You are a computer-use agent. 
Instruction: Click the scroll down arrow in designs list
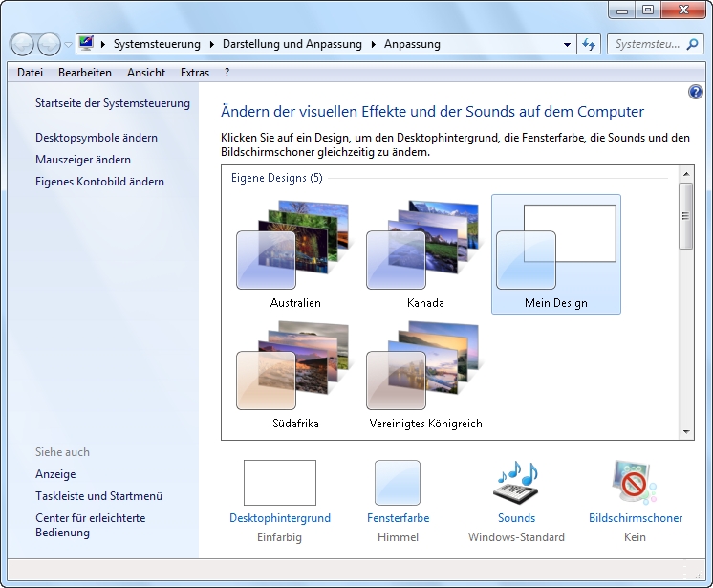685,432
